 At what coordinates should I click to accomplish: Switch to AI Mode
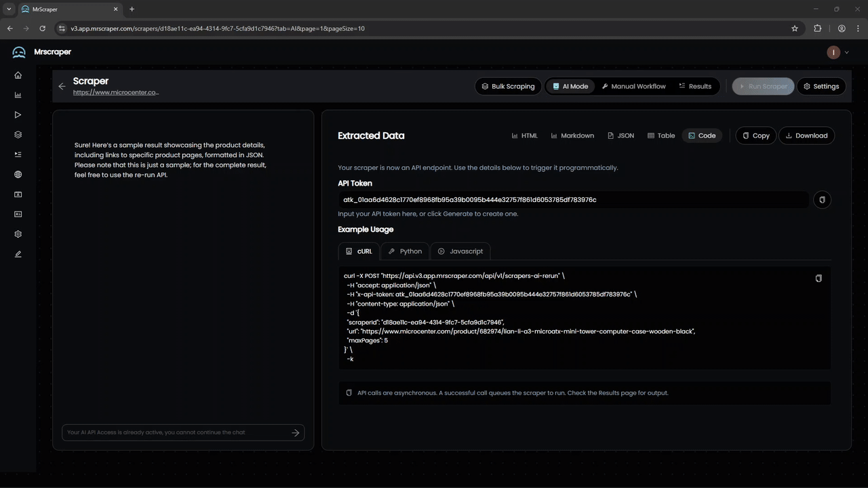[570, 87]
